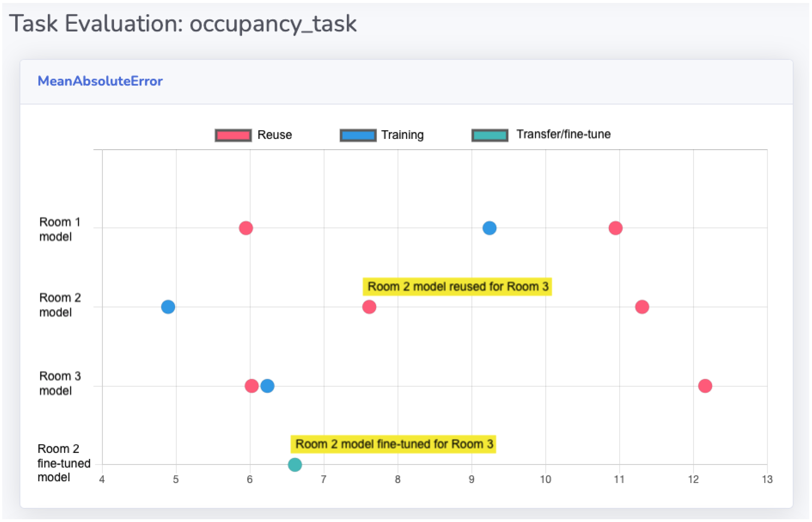The height and width of the screenshot is (522, 812).
Task: Select Room 3 model blue training point
Action: point(267,386)
